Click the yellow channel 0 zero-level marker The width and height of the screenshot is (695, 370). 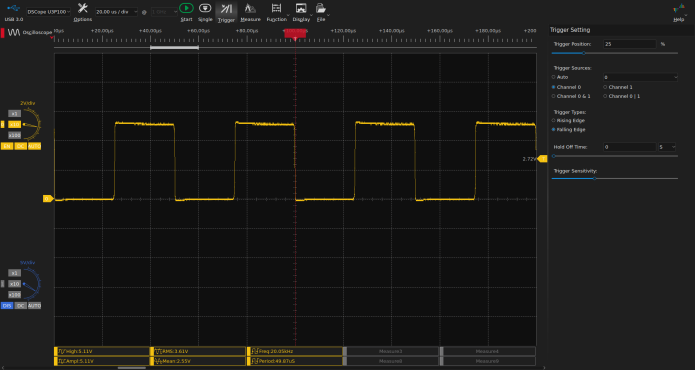48,199
